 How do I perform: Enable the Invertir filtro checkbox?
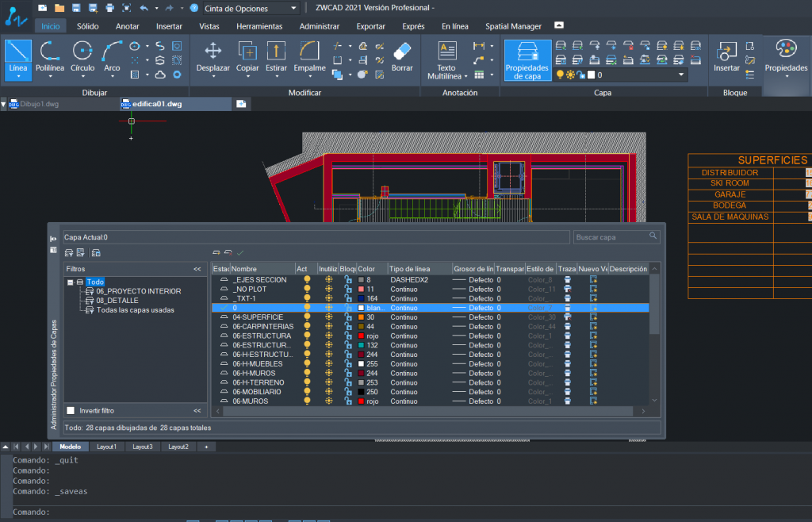[x=70, y=410]
